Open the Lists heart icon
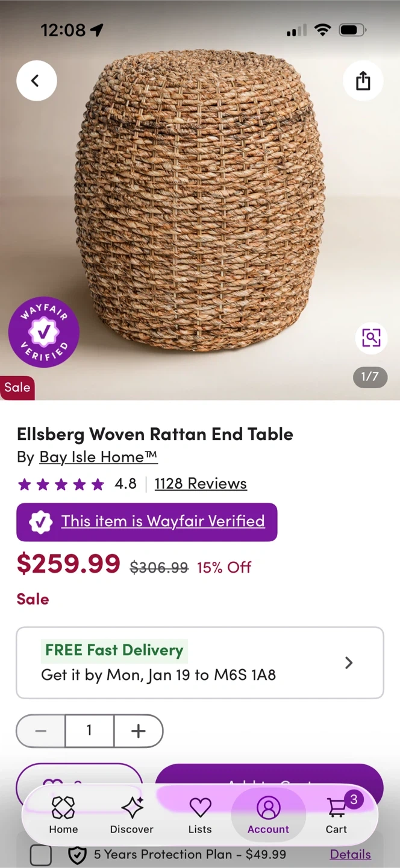 click(x=200, y=815)
